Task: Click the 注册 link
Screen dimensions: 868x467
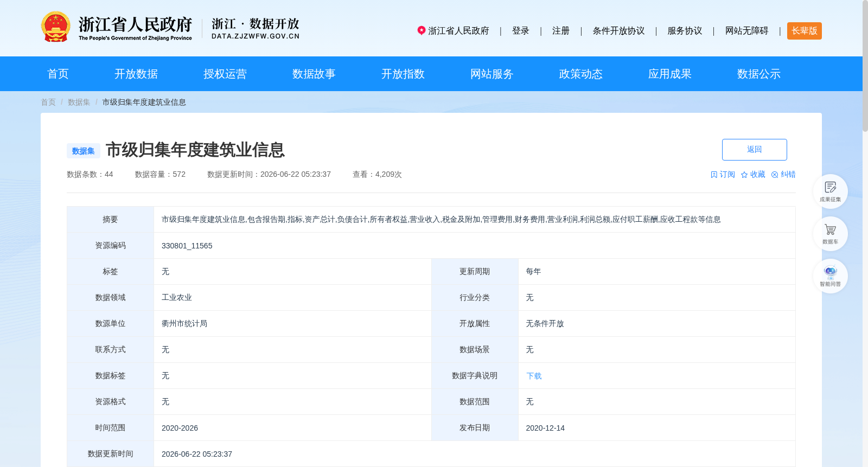Action: click(x=561, y=31)
